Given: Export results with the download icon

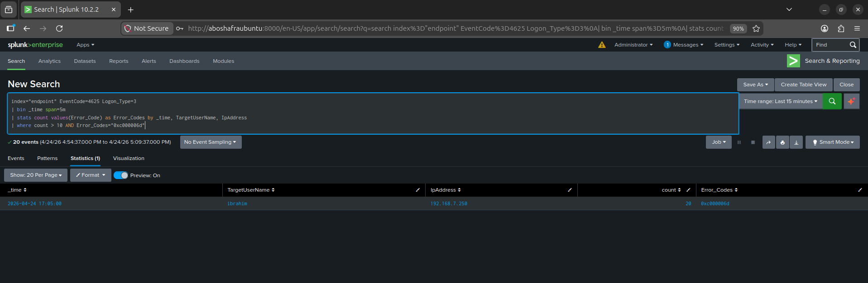Looking at the screenshot, I should tap(796, 142).
